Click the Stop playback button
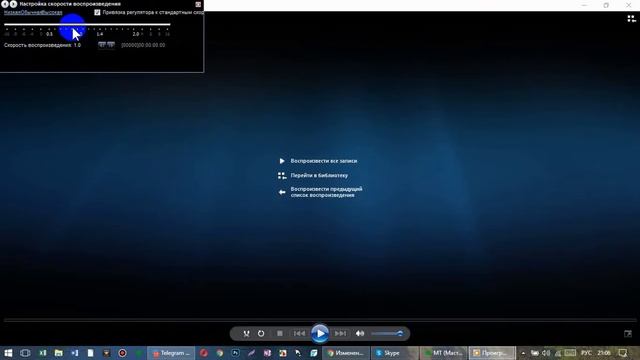This screenshot has height=360, width=640. click(x=280, y=333)
